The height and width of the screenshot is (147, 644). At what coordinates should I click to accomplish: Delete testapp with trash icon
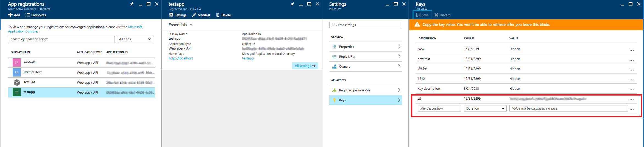(218, 15)
